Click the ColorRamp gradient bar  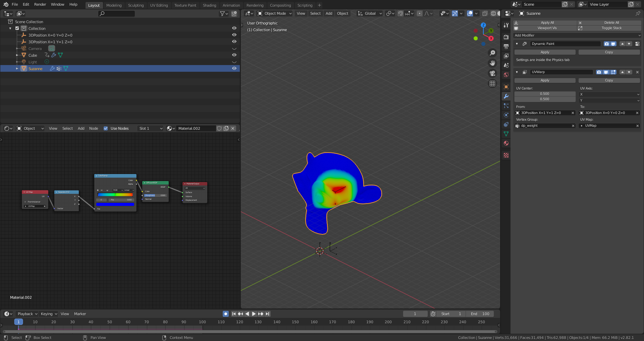[115, 194]
